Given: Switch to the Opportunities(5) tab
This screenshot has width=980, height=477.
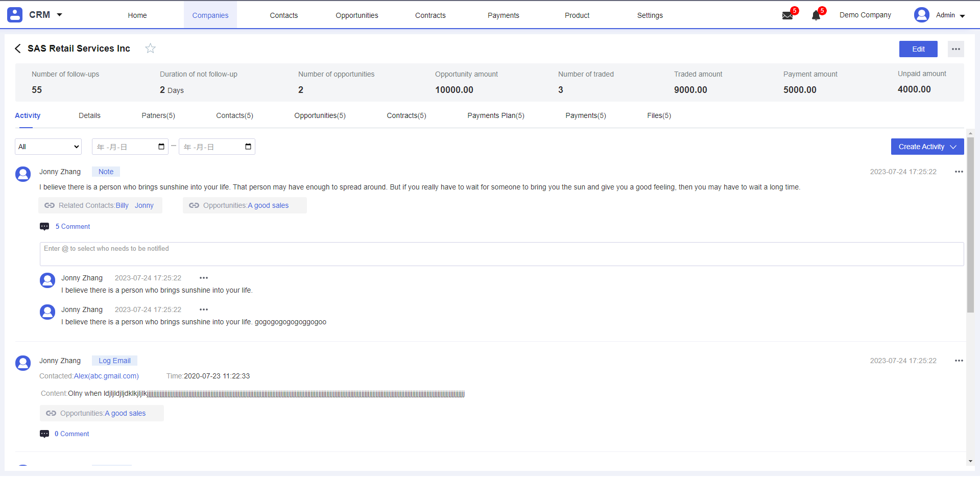Looking at the screenshot, I should click(320, 115).
